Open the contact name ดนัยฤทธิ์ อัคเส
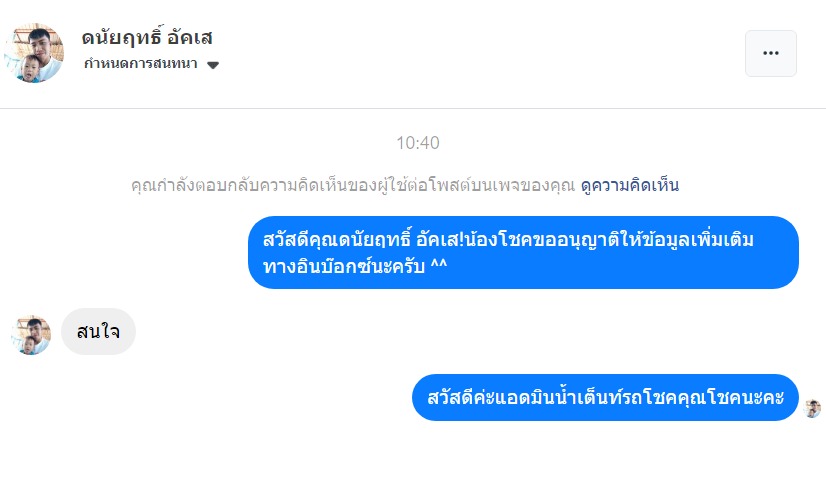Image resolution: width=826 pixels, height=481 pixels. (x=147, y=38)
